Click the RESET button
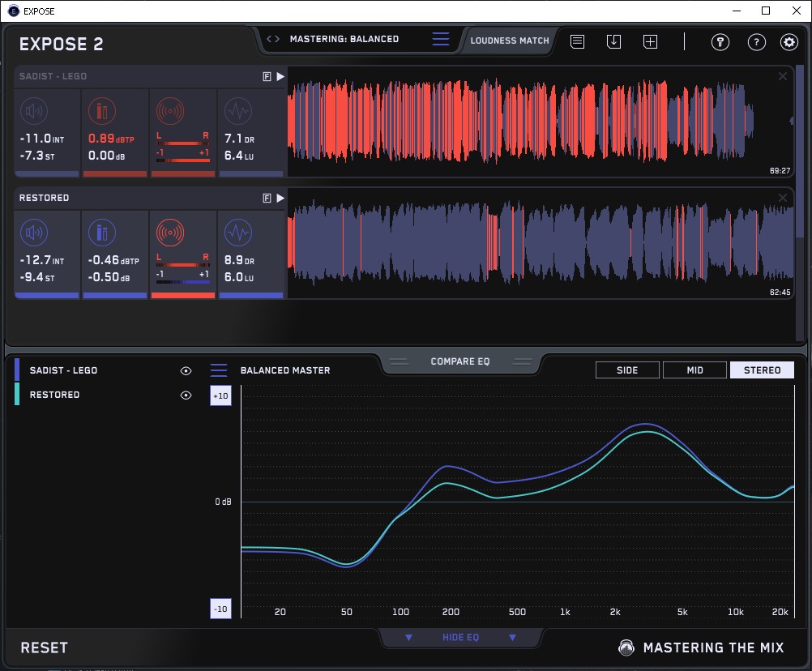812x671 pixels. click(45, 647)
